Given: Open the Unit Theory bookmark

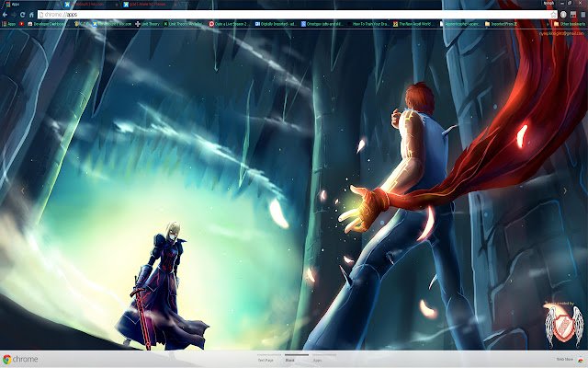Looking at the screenshot, I should [x=147, y=24].
